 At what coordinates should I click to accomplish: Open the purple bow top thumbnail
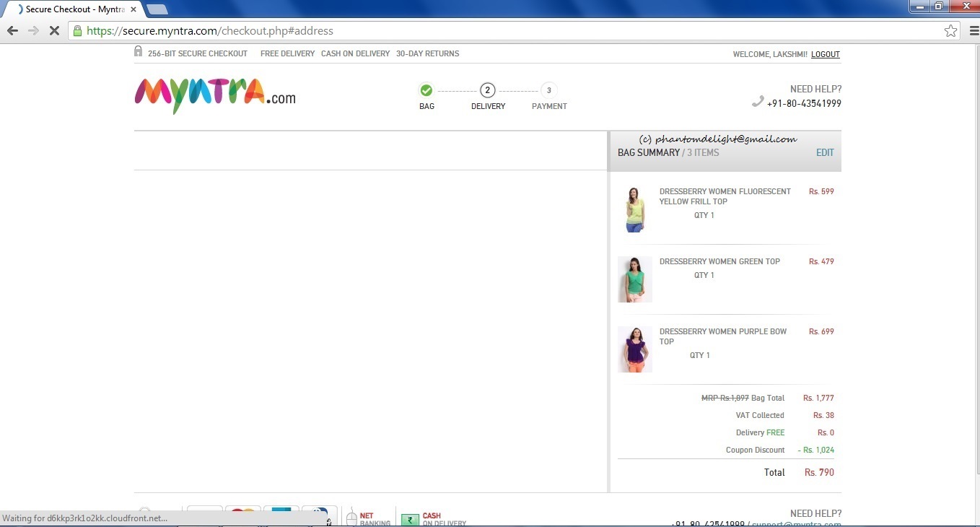[x=635, y=349]
